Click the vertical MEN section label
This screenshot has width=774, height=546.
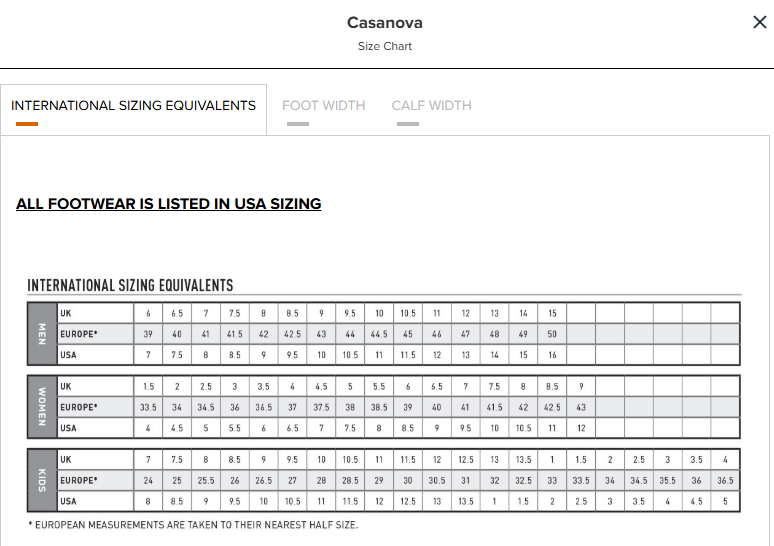coord(42,334)
